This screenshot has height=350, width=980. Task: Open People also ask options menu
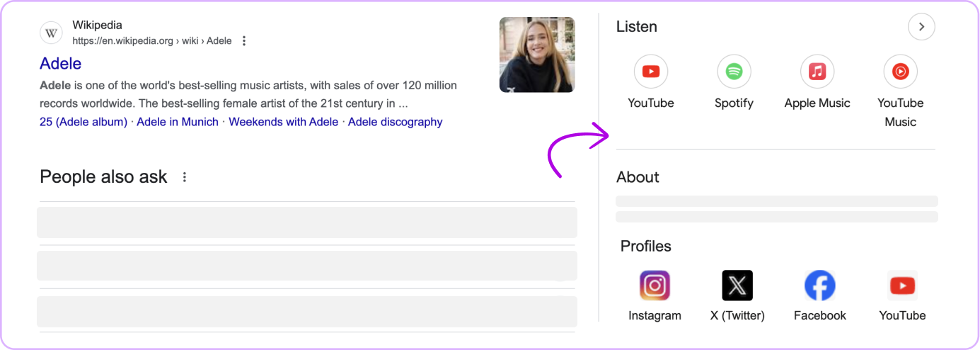coord(185,177)
